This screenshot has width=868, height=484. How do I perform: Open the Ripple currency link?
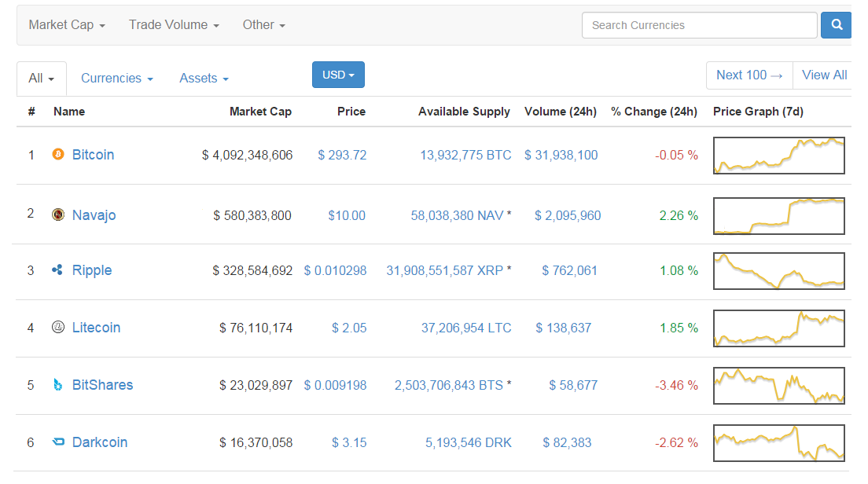click(92, 270)
